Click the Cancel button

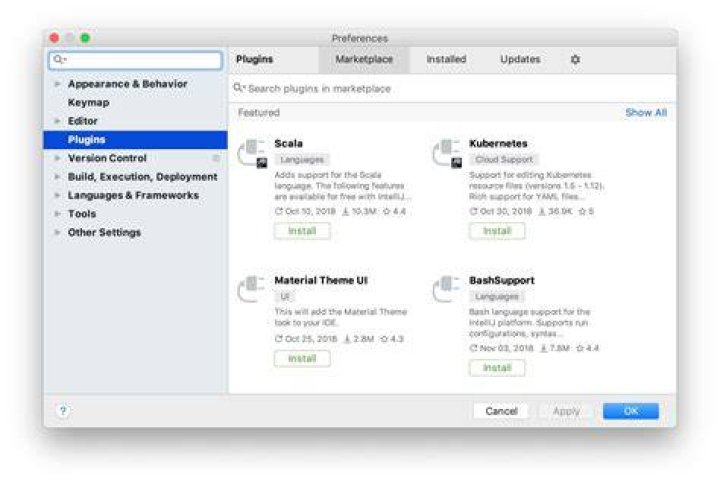[x=501, y=411]
